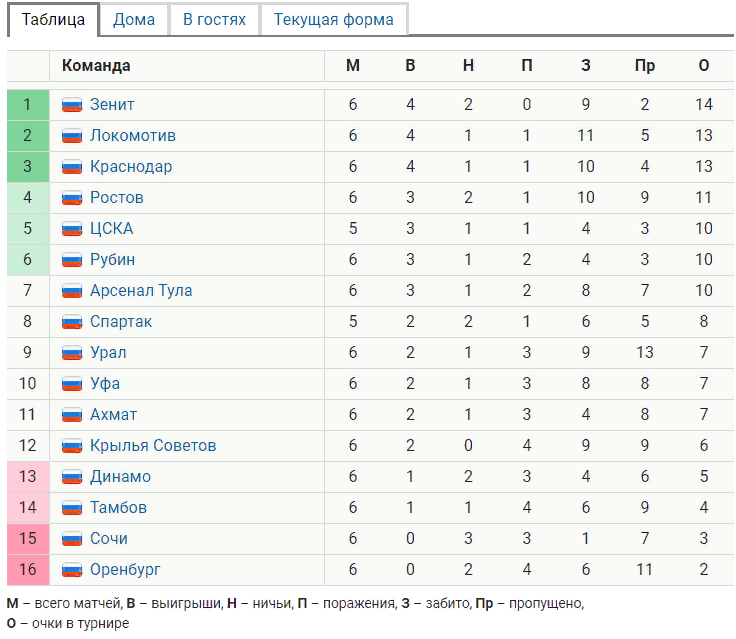Follow the Крылья Советов link
The height and width of the screenshot is (639, 736).
coord(153,446)
